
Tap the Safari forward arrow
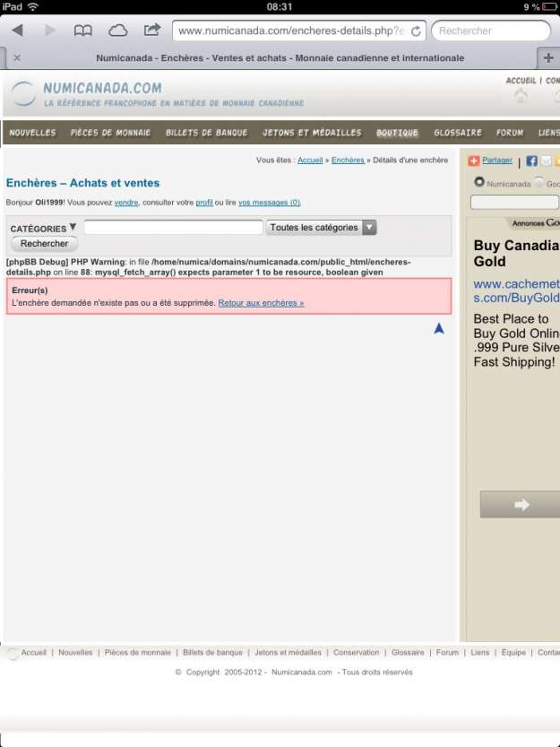point(50,30)
